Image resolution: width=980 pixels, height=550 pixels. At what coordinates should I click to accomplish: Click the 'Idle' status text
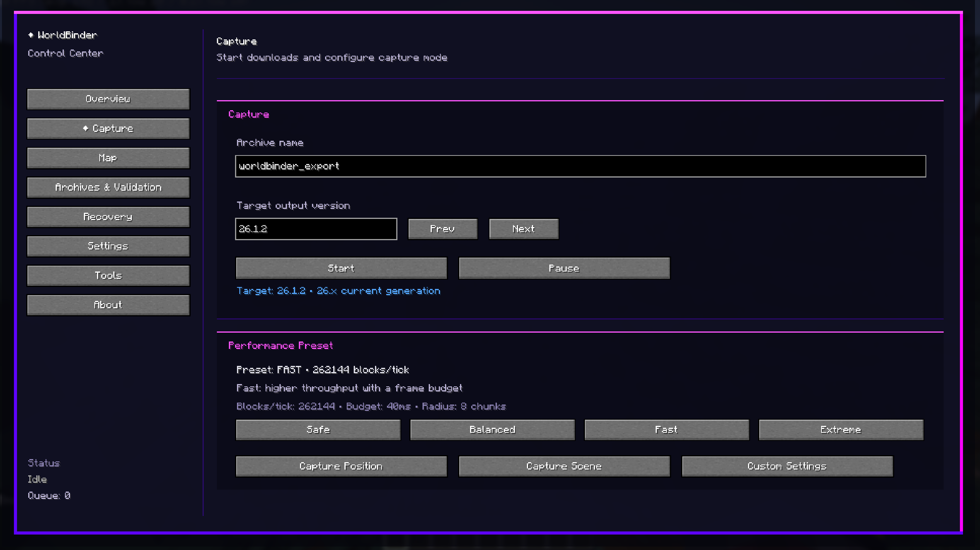click(37, 479)
